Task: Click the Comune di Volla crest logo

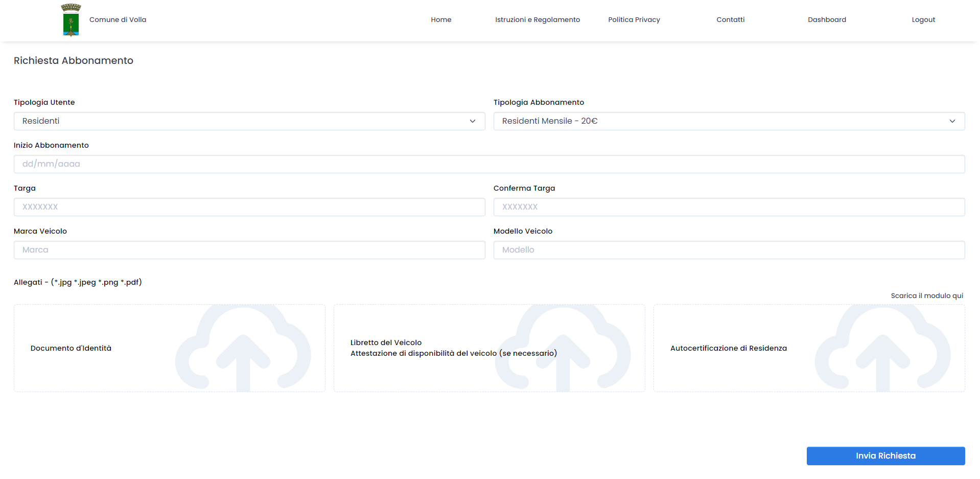Action: 71,20
